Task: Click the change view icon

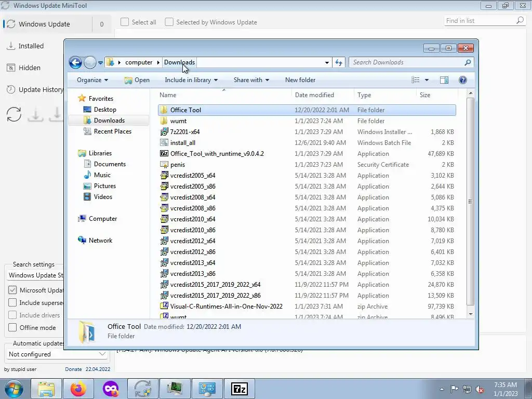Action: point(415,79)
